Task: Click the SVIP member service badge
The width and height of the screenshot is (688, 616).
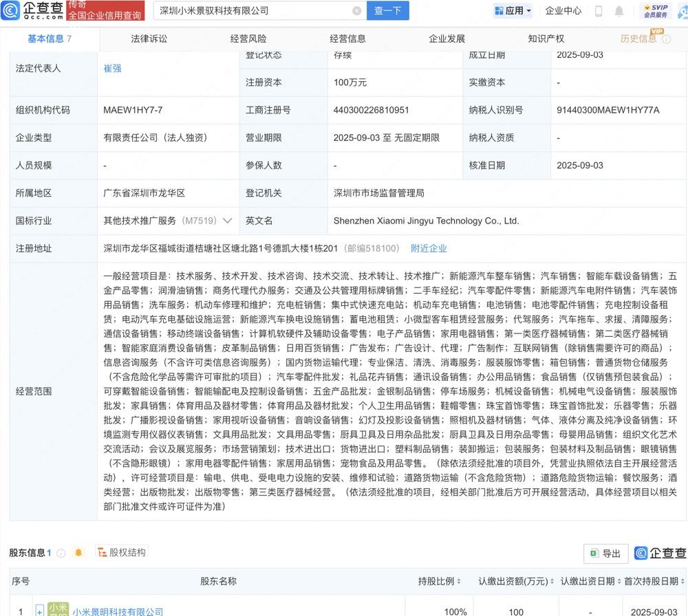Action: click(x=656, y=10)
